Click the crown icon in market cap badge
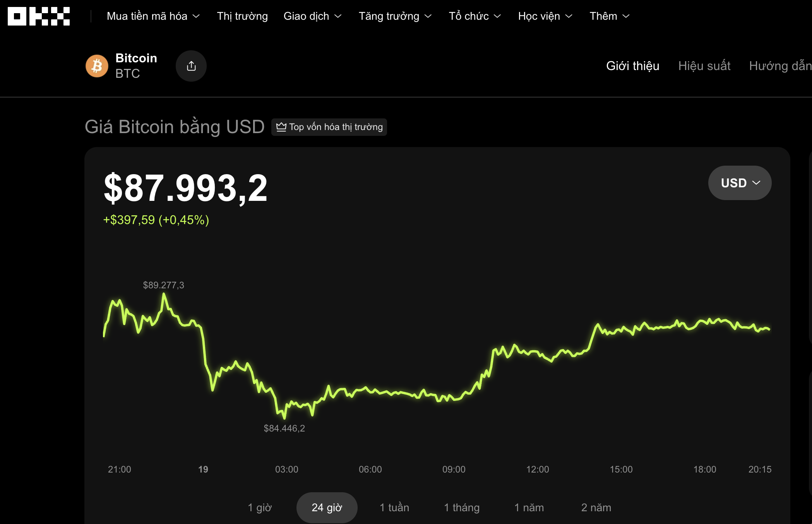This screenshot has width=812, height=524. (x=281, y=127)
